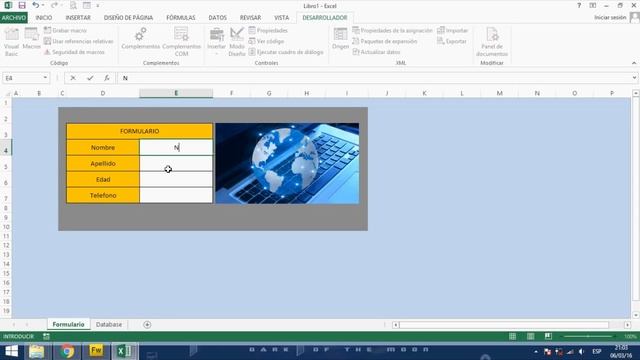The width and height of the screenshot is (640, 360).
Task: Open the Macros dialog
Action: click(x=31, y=39)
